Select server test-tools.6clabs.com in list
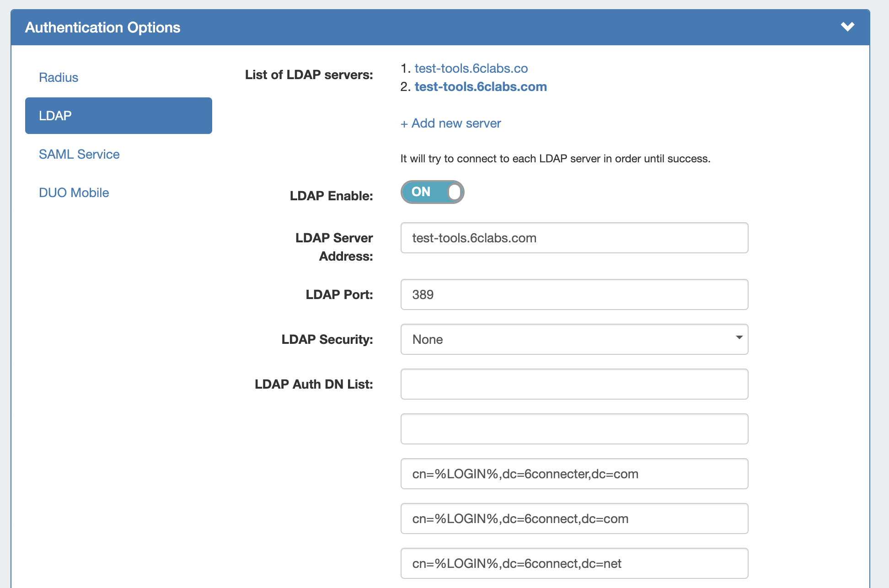The height and width of the screenshot is (588, 889). pos(481,86)
